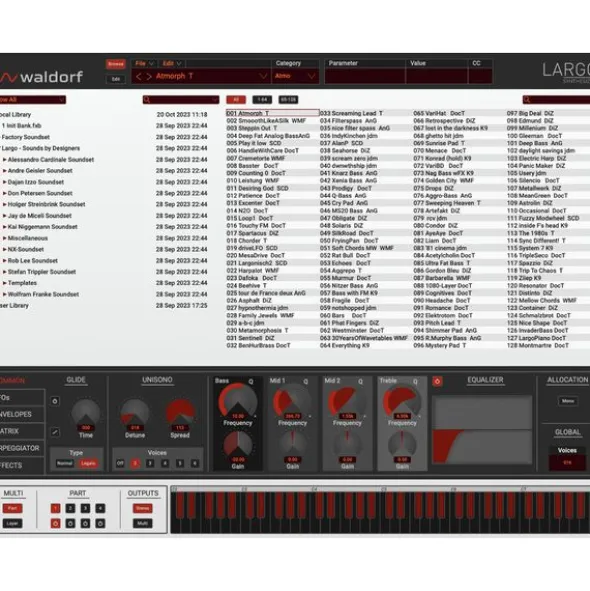
Task: Select 3 Unisono voices
Action: click(150, 463)
